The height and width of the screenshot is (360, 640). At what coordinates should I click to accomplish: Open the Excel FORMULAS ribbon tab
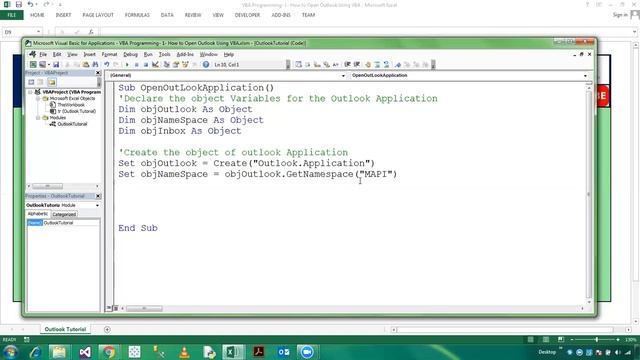click(x=137, y=15)
